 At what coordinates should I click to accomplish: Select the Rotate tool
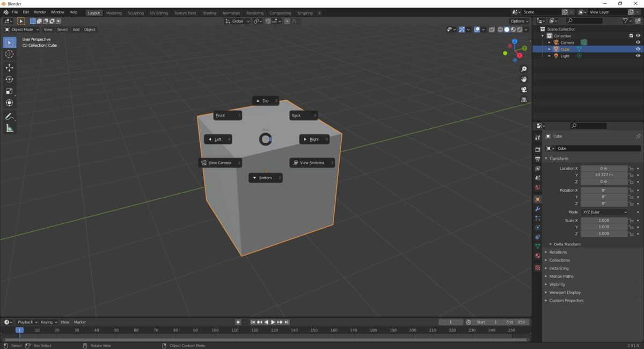tap(10, 79)
